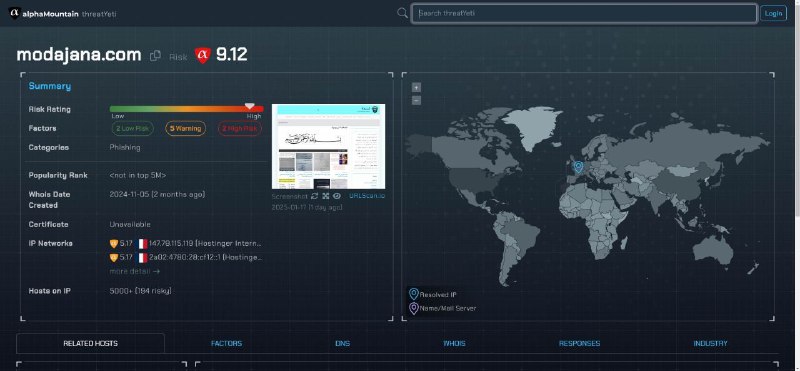Toggle the 2 Low Risk factor filter
The height and width of the screenshot is (371, 800).
[133, 129]
